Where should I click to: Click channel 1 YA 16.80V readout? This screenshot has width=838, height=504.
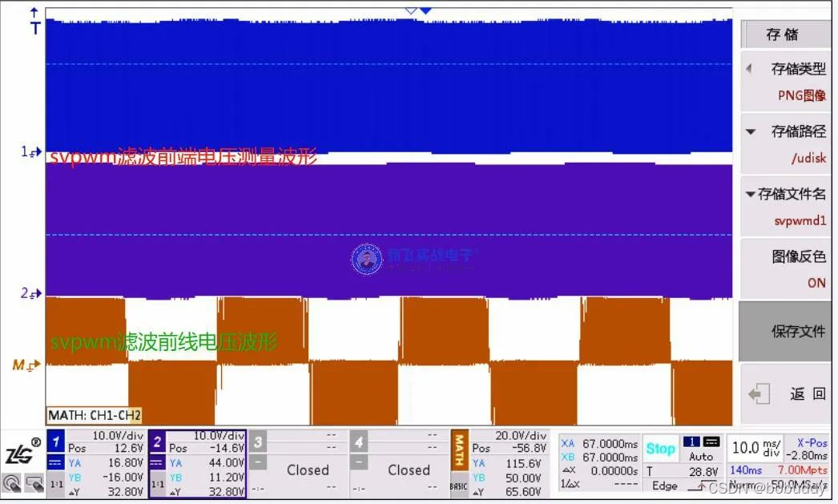106,462
